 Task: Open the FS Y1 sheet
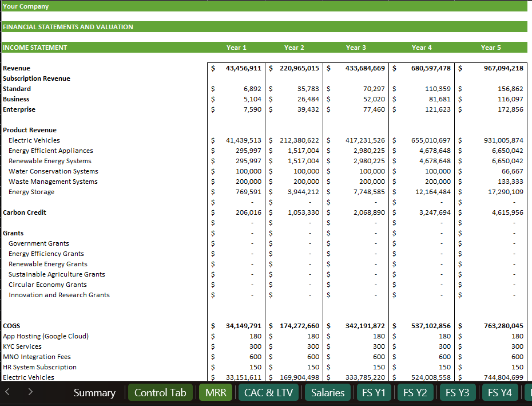point(374,392)
